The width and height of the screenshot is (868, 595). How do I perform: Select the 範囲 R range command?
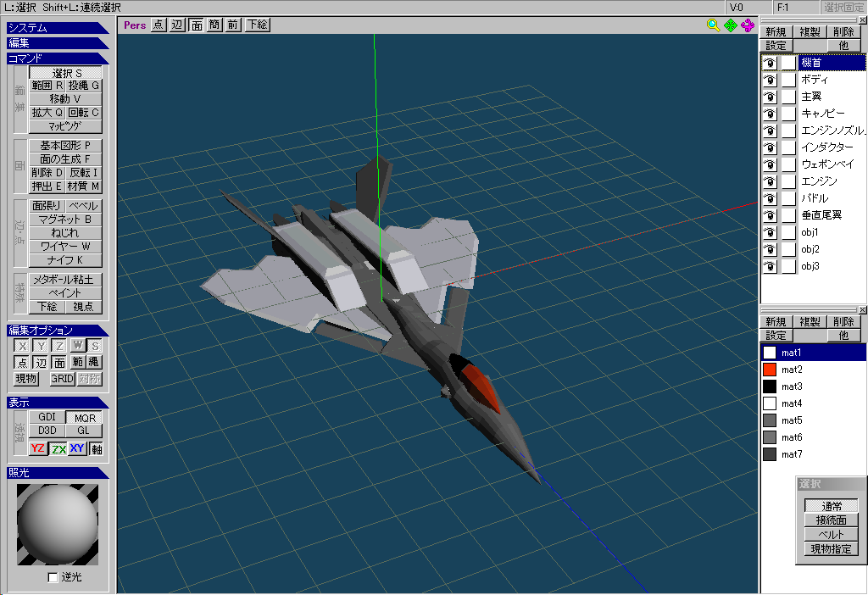pyautogui.click(x=47, y=86)
